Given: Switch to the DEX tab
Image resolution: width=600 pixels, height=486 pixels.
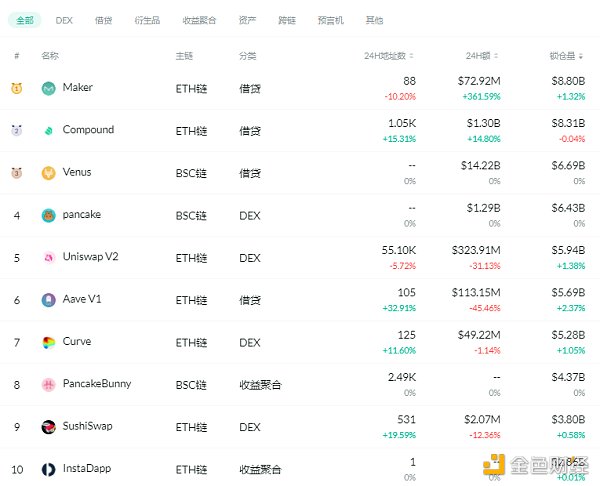Looking at the screenshot, I should click(x=64, y=20).
